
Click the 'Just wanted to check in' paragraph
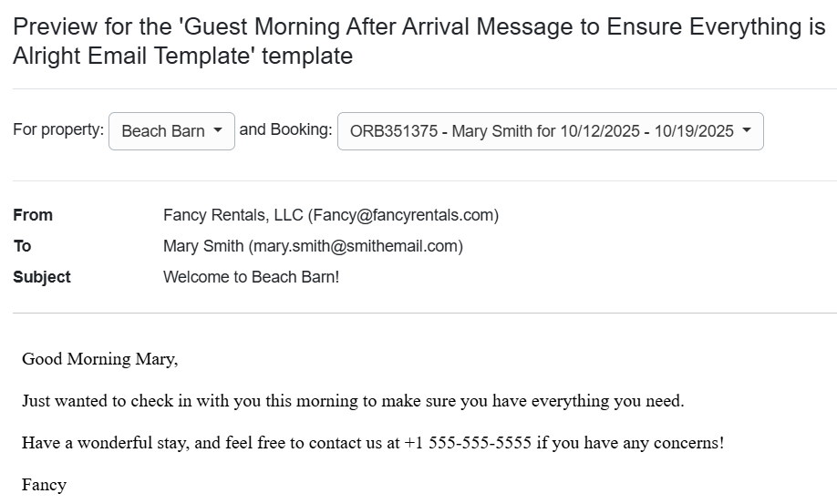tap(353, 401)
